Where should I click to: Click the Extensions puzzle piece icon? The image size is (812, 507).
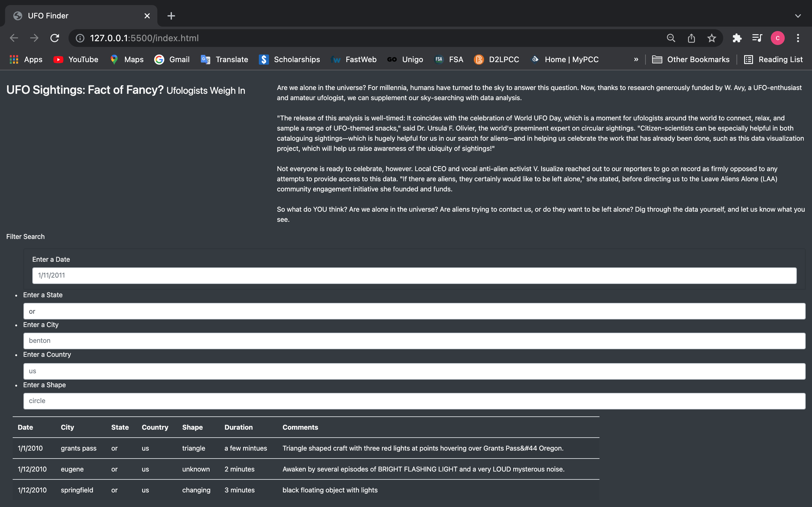click(737, 38)
